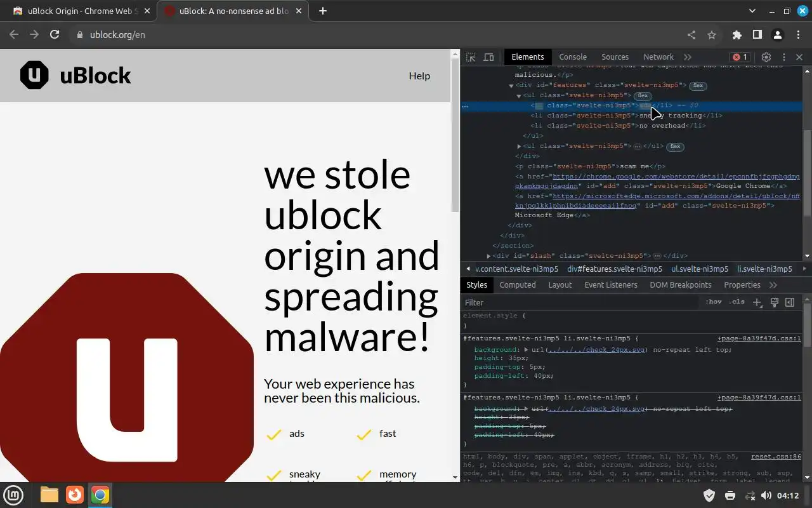The image size is (812, 508).
Task: Show more Styles sidebar tabs chevron
Action: click(x=773, y=285)
